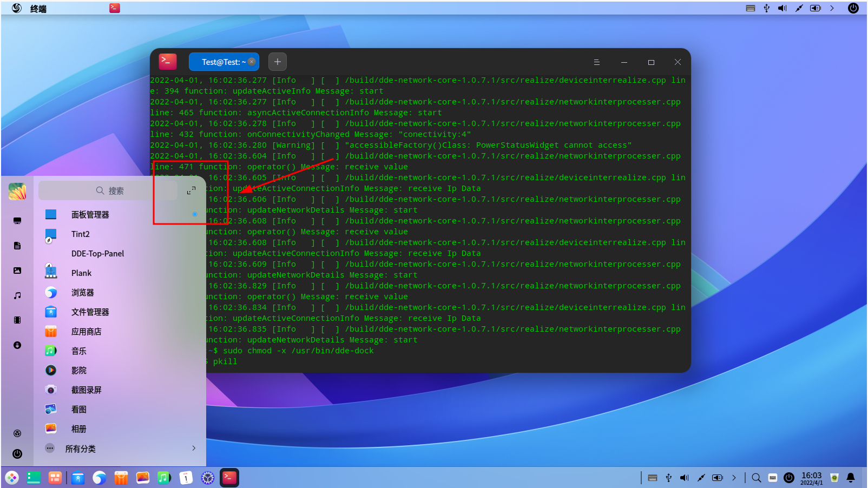The image size is (868, 488).
Task: Launch Plank from the app list
Action: [x=120, y=273]
